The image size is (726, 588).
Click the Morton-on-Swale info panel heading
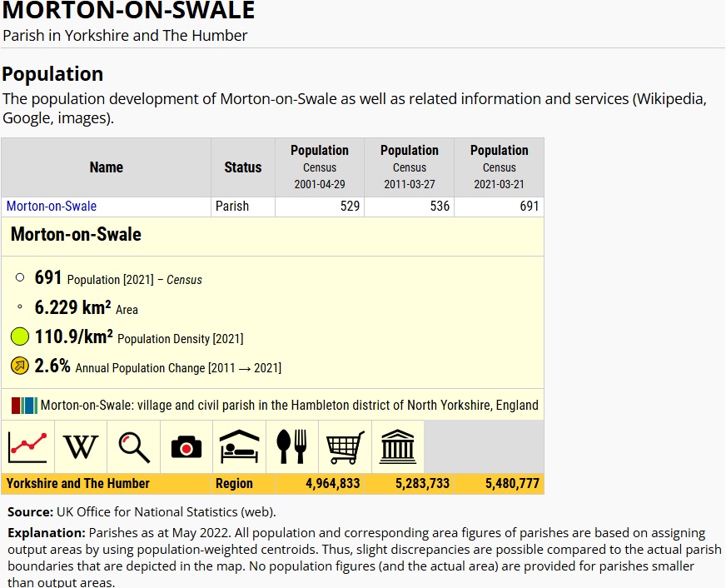click(x=76, y=235)
